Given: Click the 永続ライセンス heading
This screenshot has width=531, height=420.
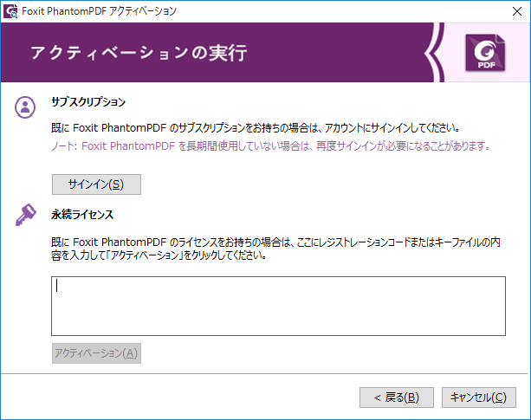Looking at the screenshot, I should click(82, 215).
